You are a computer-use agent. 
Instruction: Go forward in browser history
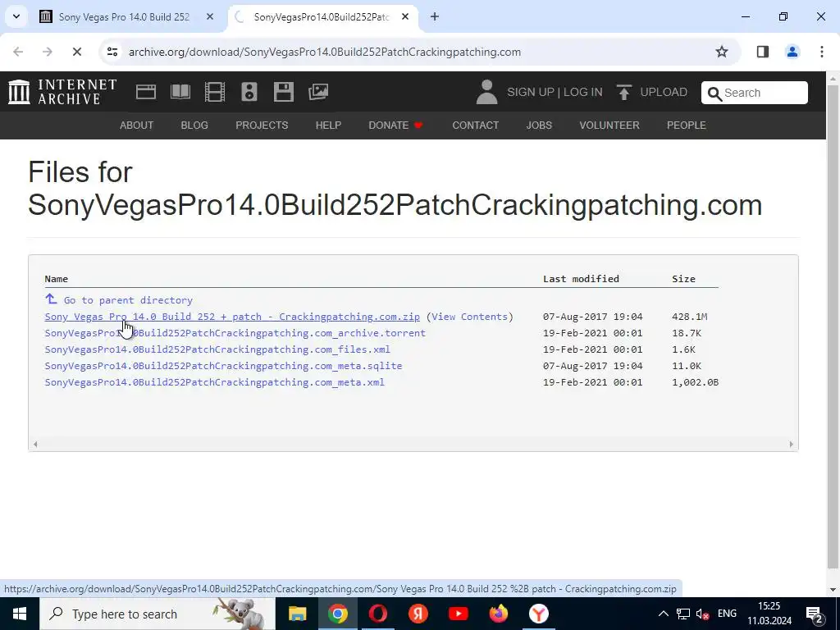[47, 52]
